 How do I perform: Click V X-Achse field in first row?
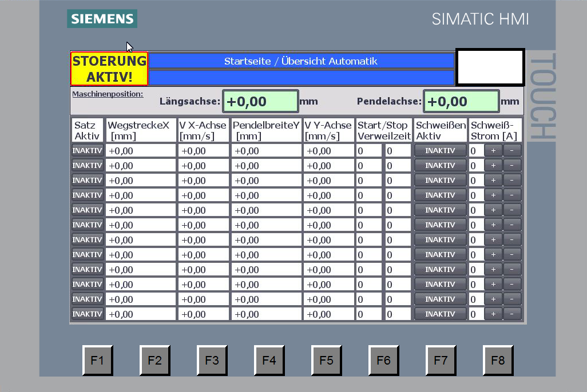(203, 150)
